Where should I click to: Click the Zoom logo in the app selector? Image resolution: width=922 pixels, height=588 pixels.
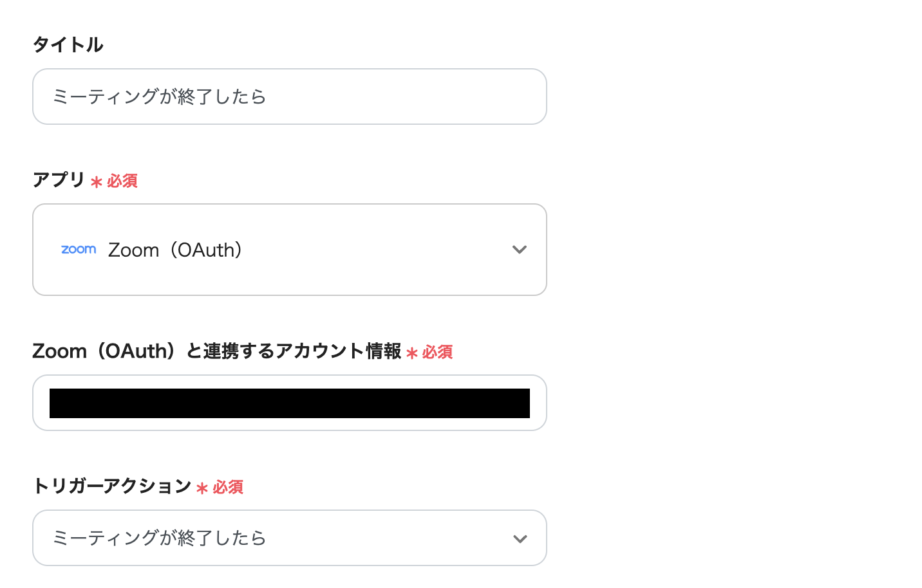tap(79, 250)
